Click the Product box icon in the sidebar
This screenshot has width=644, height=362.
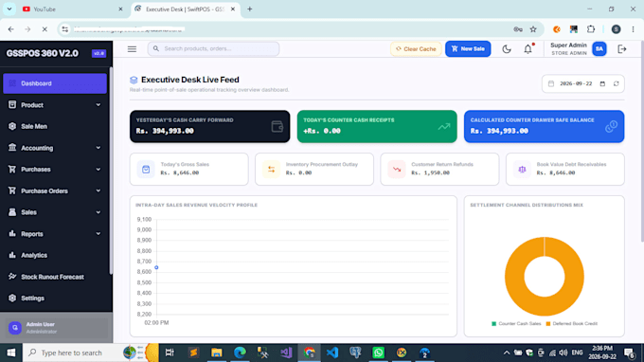click(12, 105)
